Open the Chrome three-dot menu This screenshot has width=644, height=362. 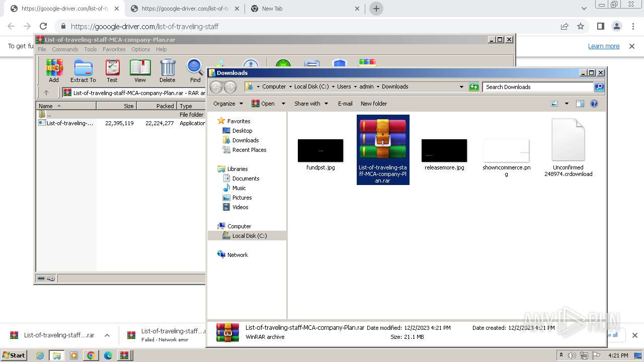pos(633,26)
